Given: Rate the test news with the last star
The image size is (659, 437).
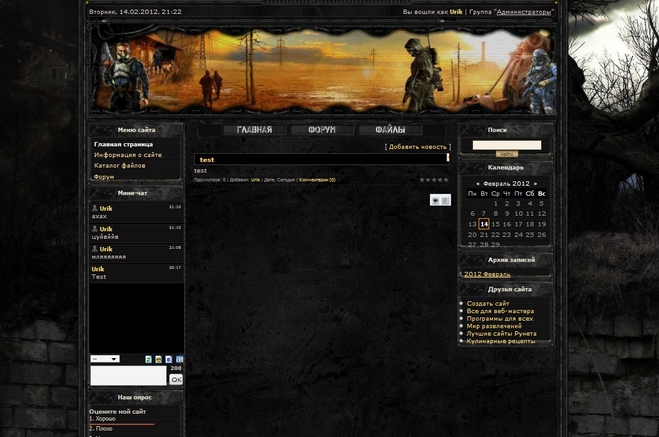Looking at the screenshot, I should click(x=446, y=180).
